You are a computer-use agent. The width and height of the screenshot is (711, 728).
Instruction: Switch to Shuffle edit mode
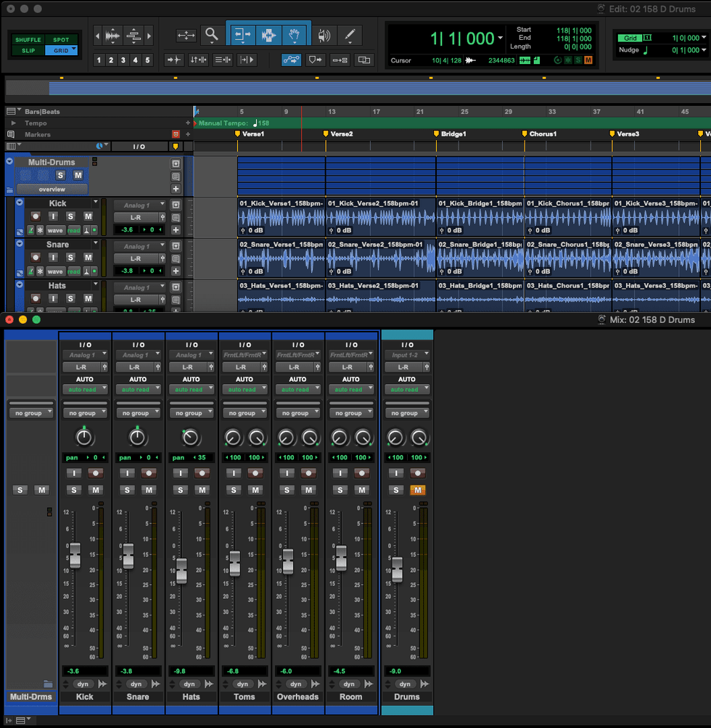[28, 40]
